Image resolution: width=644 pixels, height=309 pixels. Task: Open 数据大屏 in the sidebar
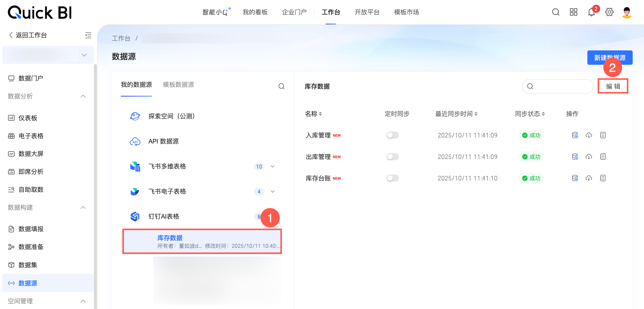coord(31,154)
